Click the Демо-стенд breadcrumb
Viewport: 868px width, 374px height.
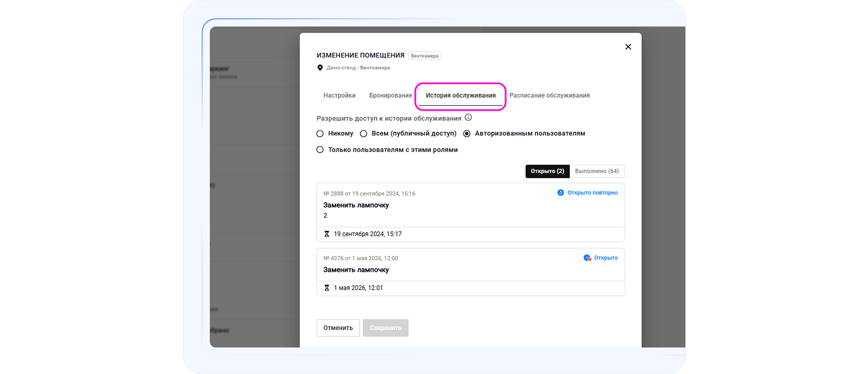pos(341,68)
